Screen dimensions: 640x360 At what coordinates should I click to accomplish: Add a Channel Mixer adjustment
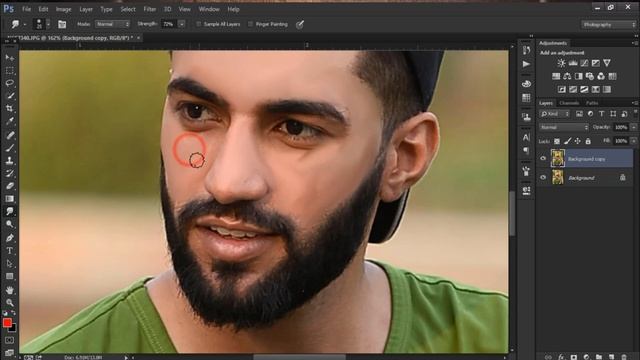tap(601, 76)
